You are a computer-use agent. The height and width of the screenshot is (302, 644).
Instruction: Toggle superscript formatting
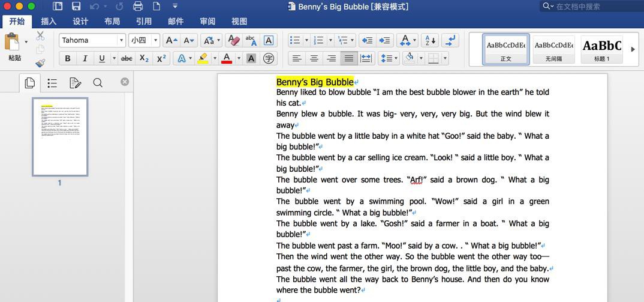(x=161, y=58)
